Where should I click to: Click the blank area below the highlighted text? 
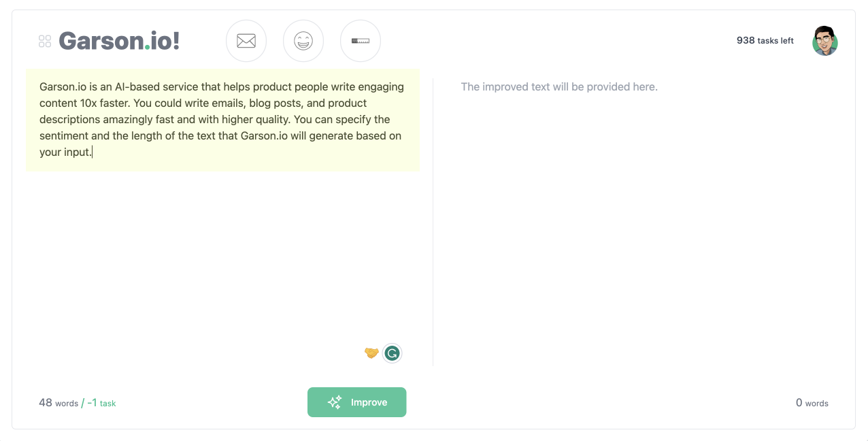click(222, 259)
